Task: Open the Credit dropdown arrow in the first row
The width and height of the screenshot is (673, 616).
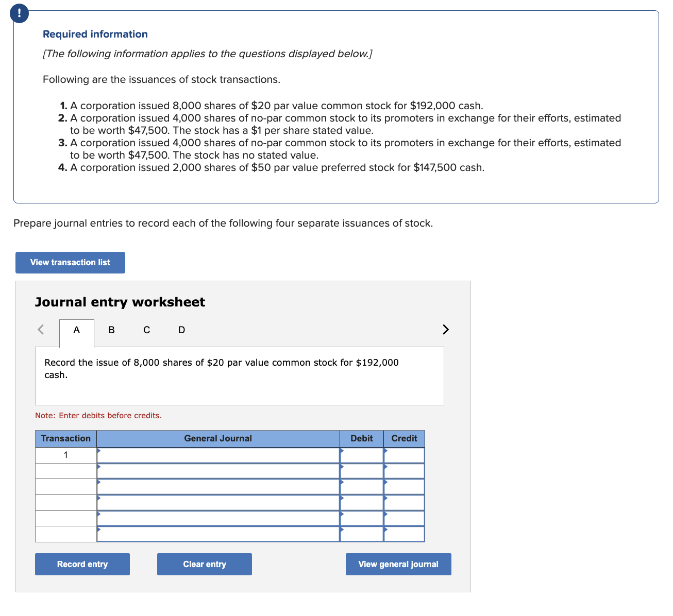Action: tap(385, 451)
